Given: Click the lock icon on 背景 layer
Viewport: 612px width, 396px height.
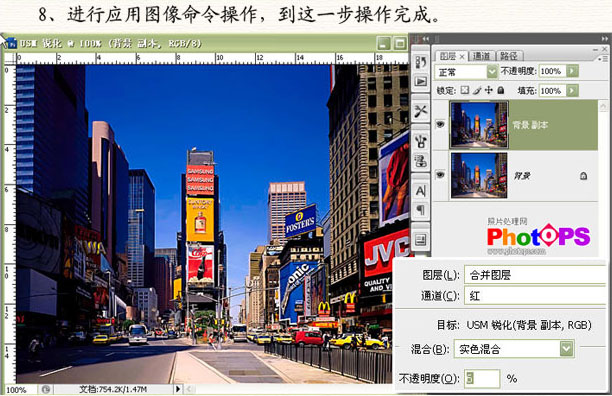Looking at the screenshot, I should coord(584,176).
